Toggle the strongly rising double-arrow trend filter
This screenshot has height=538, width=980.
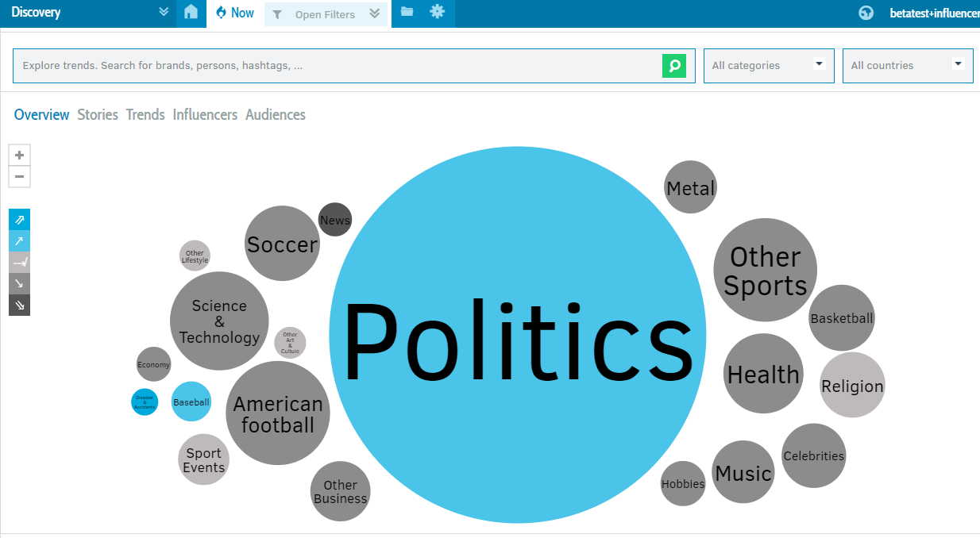[x=20, y=220]
